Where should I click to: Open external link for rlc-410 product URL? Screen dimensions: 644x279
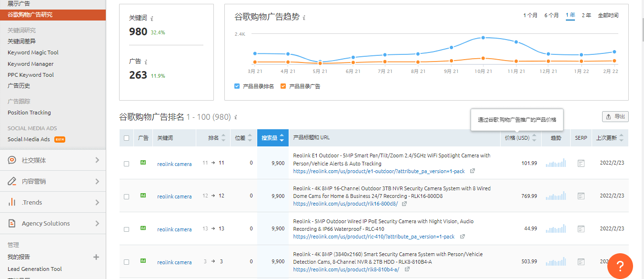[x=462, y=237]
